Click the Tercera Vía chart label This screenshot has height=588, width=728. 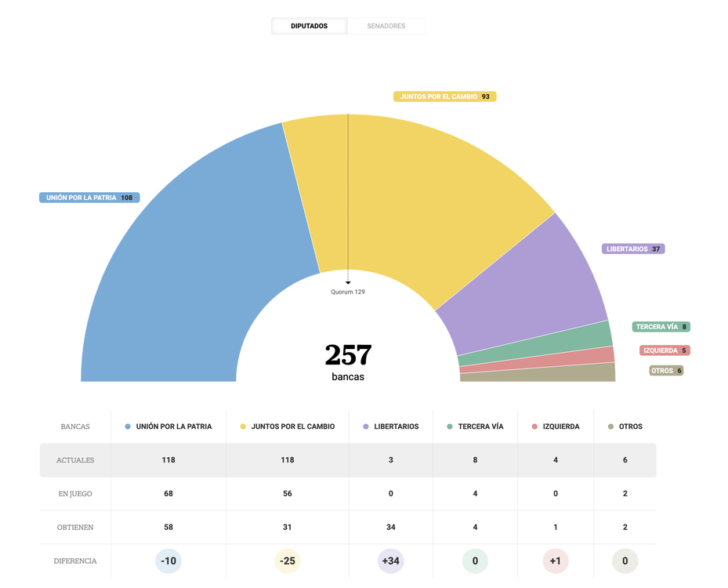point(661,327)
